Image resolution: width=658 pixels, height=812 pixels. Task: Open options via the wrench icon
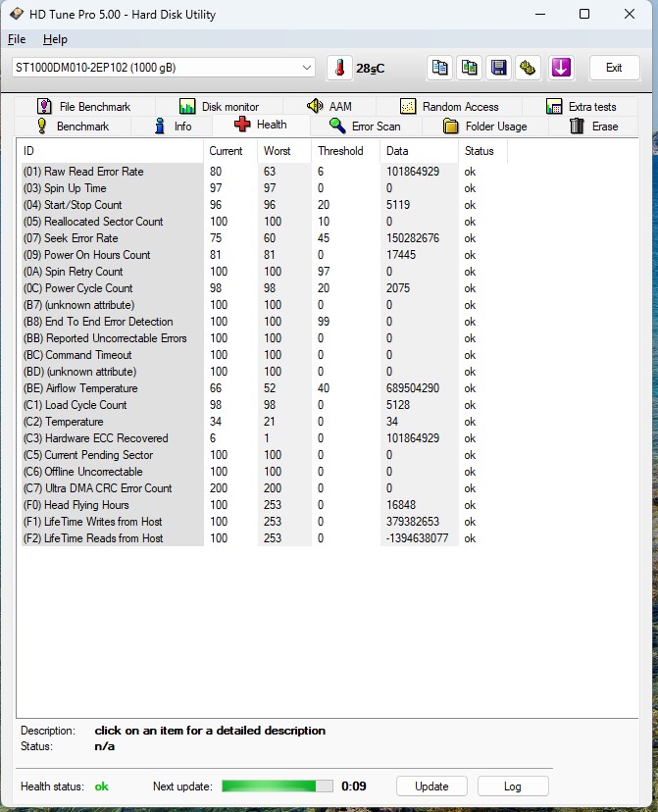[529, 68]
